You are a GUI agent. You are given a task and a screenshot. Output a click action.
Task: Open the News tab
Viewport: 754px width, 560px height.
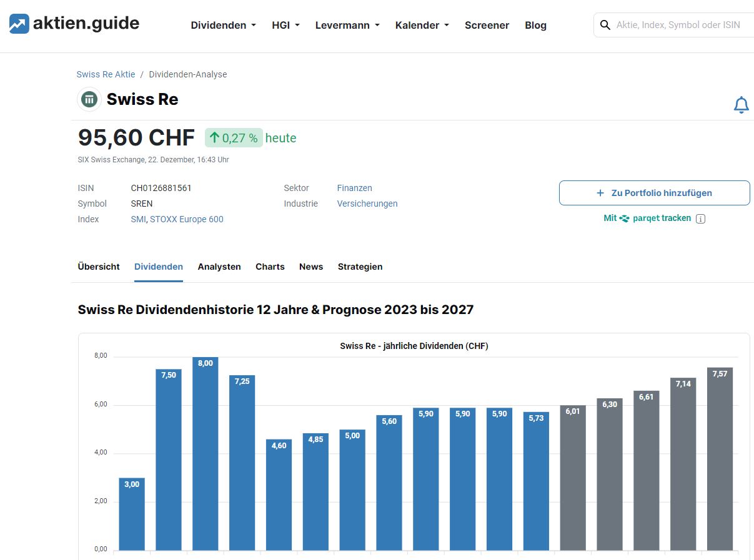(x=311, y=267)
